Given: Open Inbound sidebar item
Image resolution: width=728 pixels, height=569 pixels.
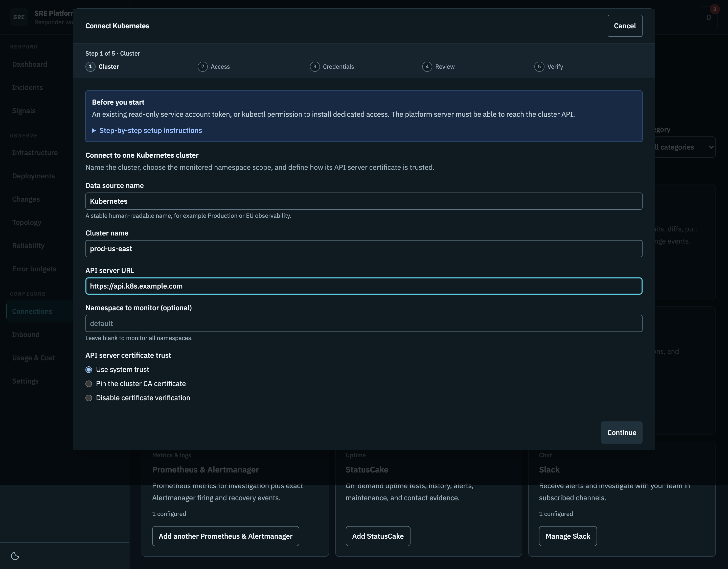Looking at the screenshot, I should click(26, 335).
